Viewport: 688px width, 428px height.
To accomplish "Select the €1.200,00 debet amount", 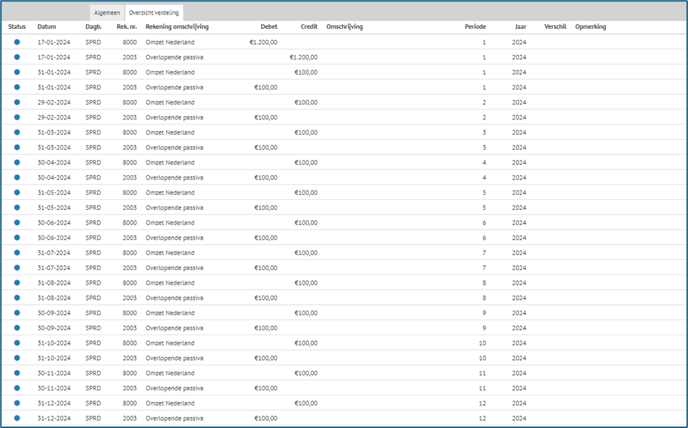I will (263, 42).
